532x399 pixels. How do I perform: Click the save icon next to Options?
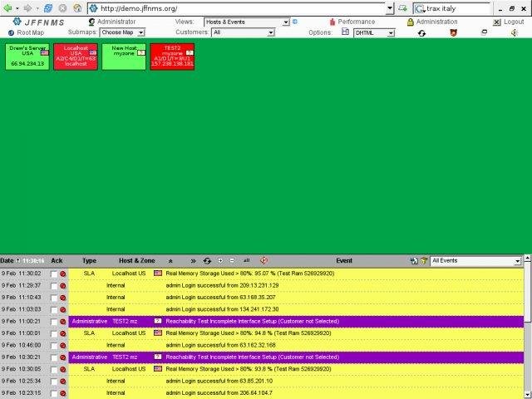345,32
